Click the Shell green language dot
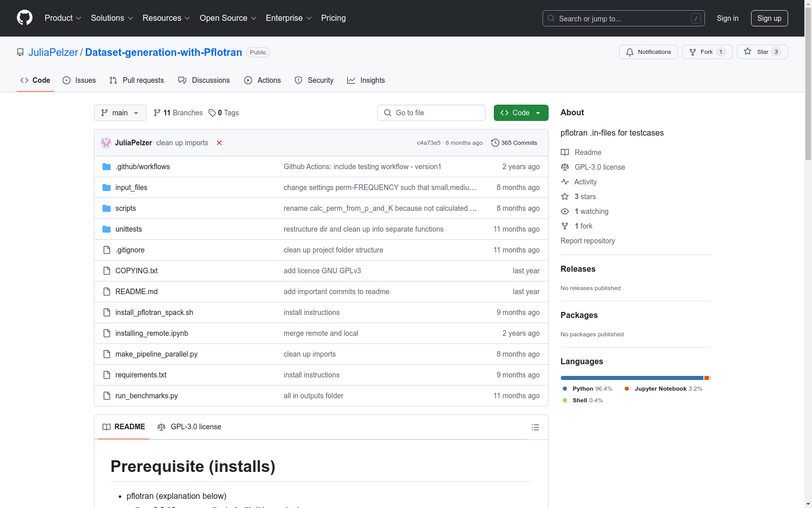Image resolution: width=812 pixels, height=508 pixels. point(565,400)
